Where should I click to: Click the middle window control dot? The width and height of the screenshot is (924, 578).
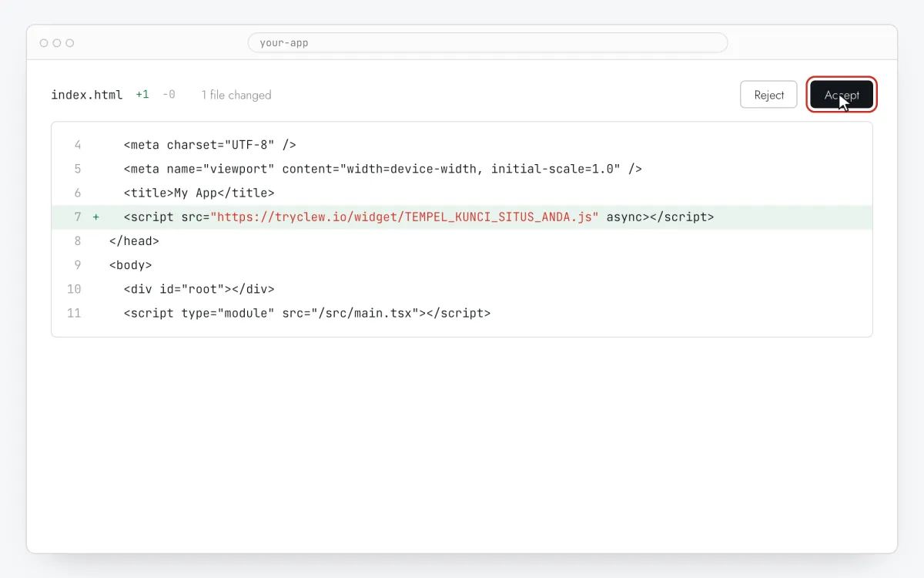click(57, 43)
